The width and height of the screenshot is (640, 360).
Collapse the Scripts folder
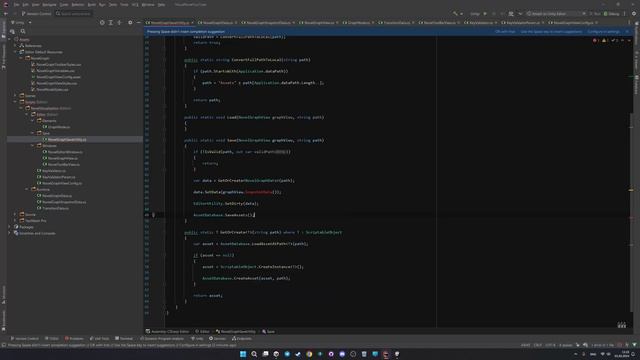[x=16, y=102]
